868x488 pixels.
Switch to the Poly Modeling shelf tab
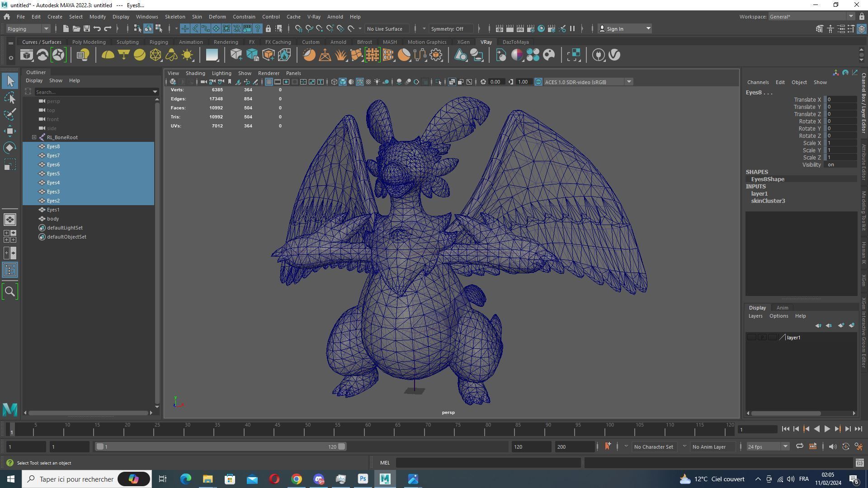tap(89, 42)
